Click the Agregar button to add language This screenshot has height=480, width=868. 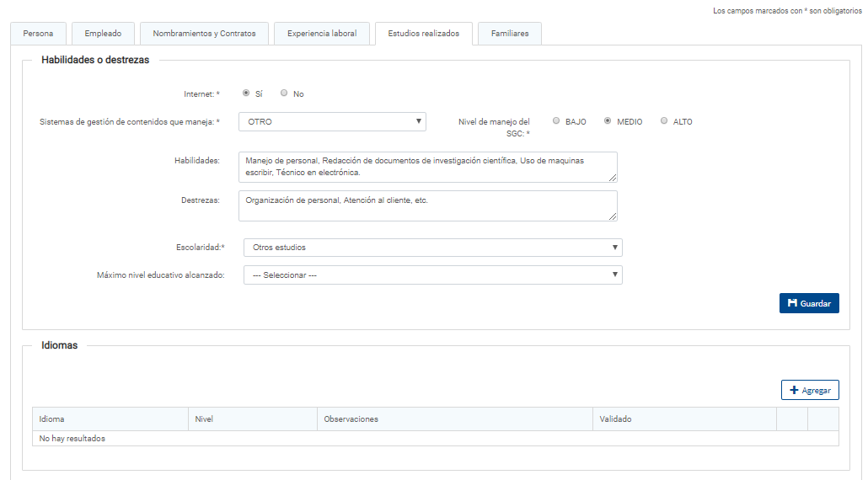(x=809, y=390)
